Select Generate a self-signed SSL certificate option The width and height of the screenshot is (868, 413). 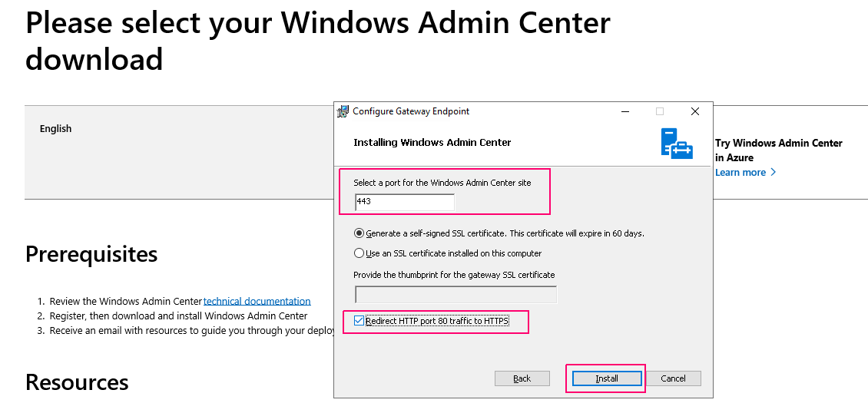click(x=359, y=233)
